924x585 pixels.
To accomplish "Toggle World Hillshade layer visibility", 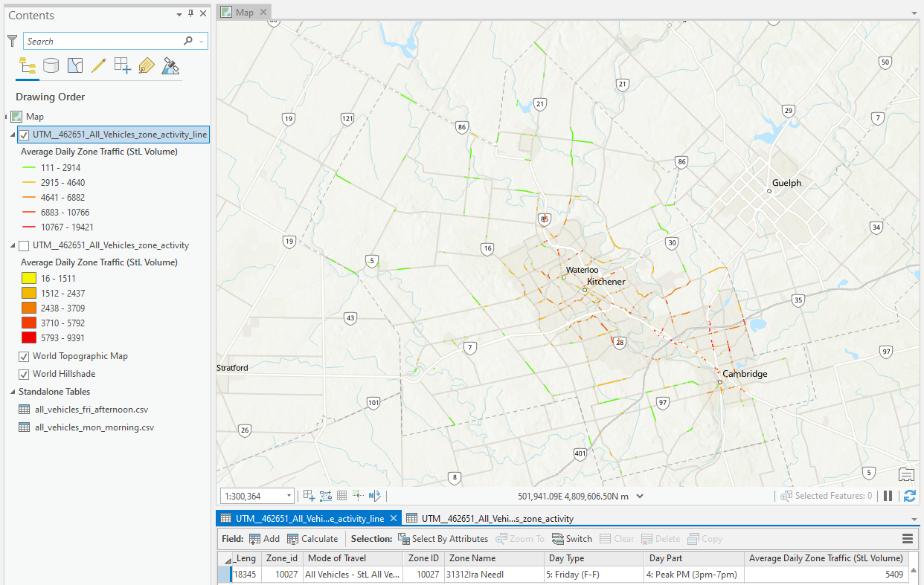I will pyautogui.click(x=24, y=374).
